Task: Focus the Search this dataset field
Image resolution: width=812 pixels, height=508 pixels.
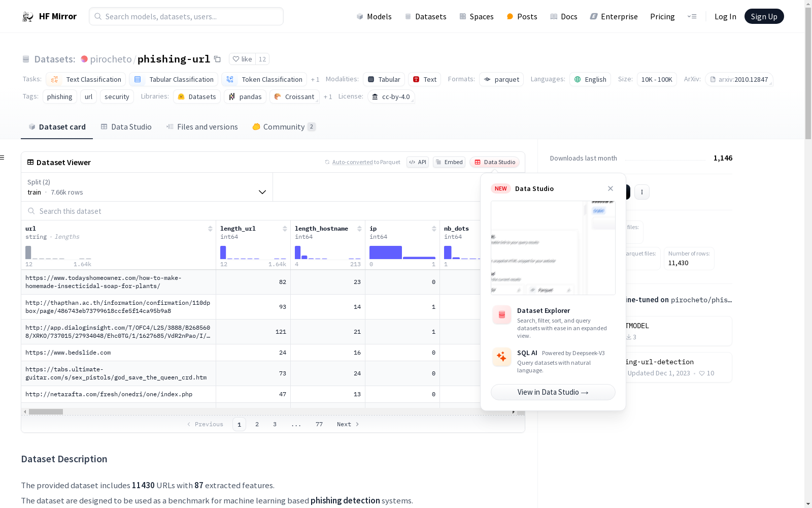Action: [251, 211]
